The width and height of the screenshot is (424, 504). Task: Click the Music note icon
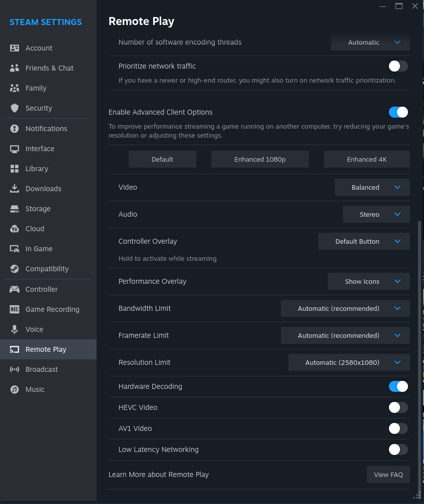click(15, 389)
